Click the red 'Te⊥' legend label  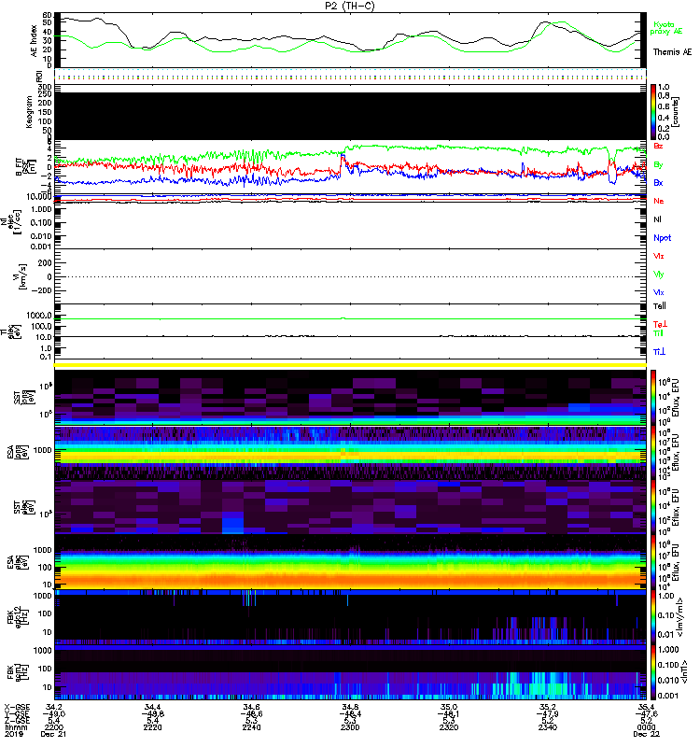(660, 324)
